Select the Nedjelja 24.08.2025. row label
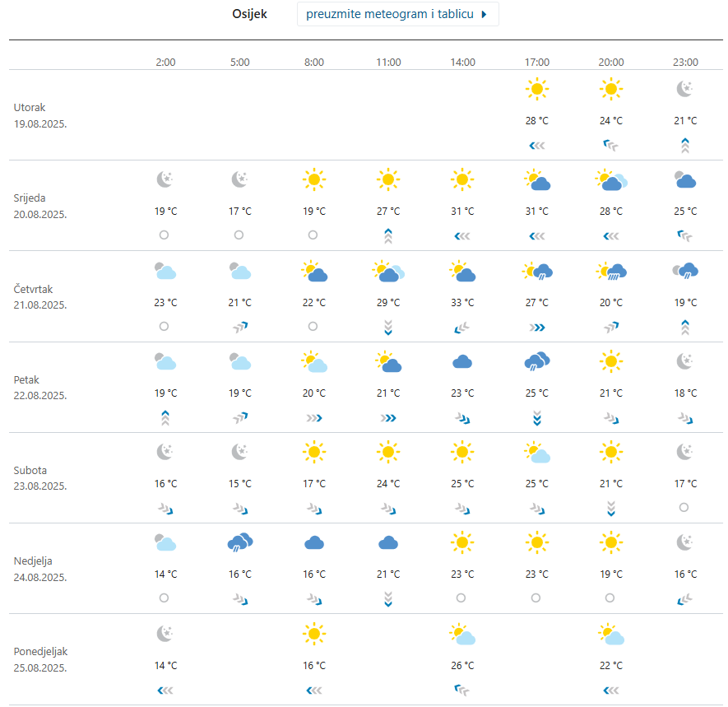 (40, 569)
